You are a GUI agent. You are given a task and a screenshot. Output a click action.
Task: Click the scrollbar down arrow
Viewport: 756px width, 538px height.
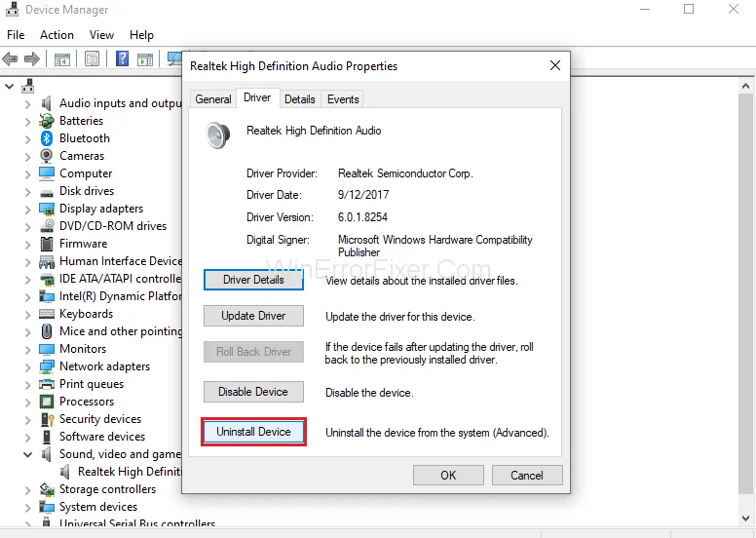pyautogui.click(x=745, y=519)
